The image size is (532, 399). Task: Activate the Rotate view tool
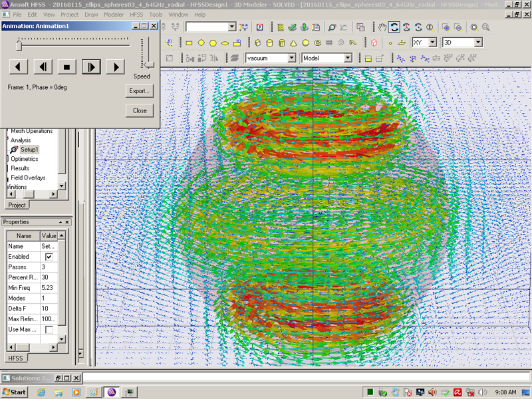coord(394,27)
